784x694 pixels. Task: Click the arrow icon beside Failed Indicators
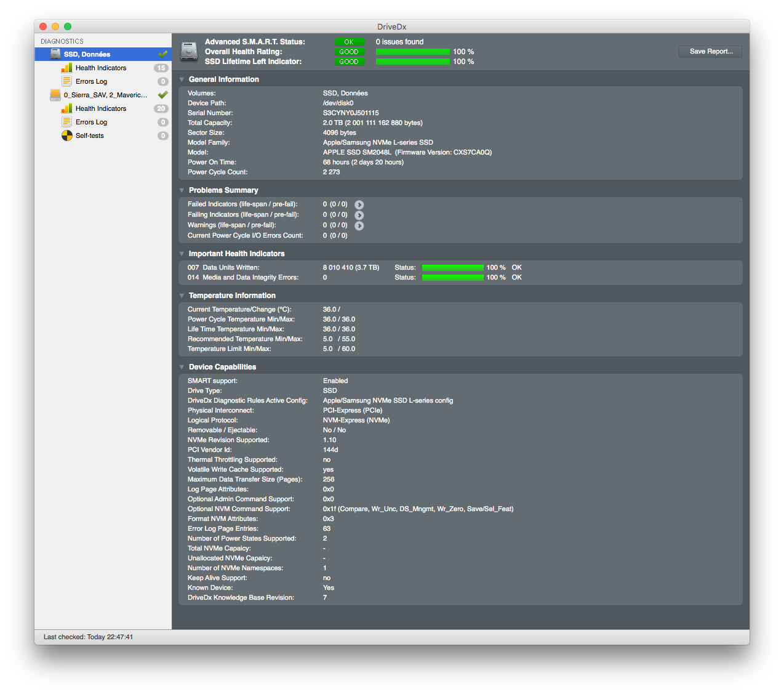pos(359,204)
